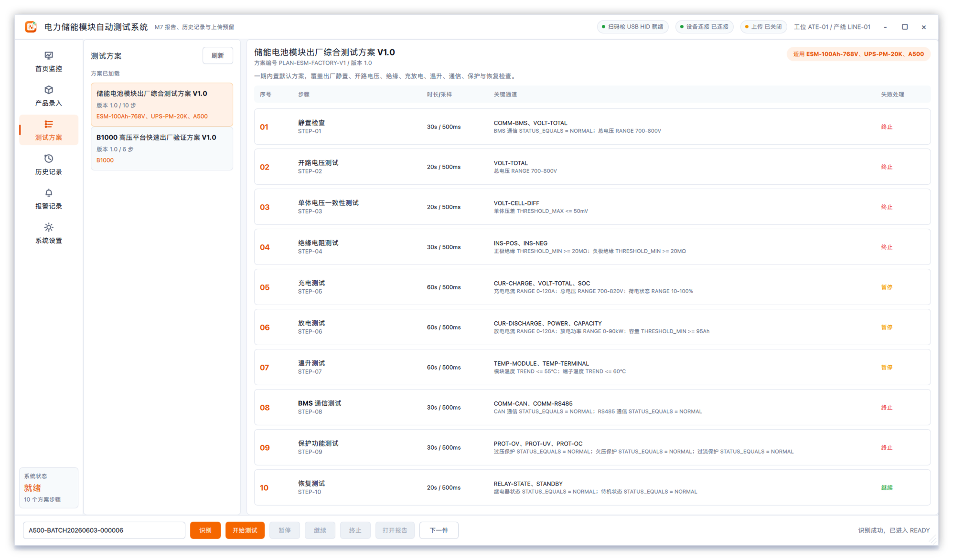Maximize the application window
The height and width of the screenshot is (560, 953).
pyautogui.click(x=904, y=27)
